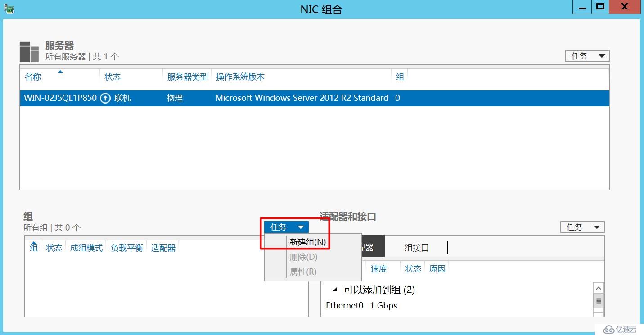
Task: Select the WIN-02J5QL1P850 server row
Action: [315, 98]
